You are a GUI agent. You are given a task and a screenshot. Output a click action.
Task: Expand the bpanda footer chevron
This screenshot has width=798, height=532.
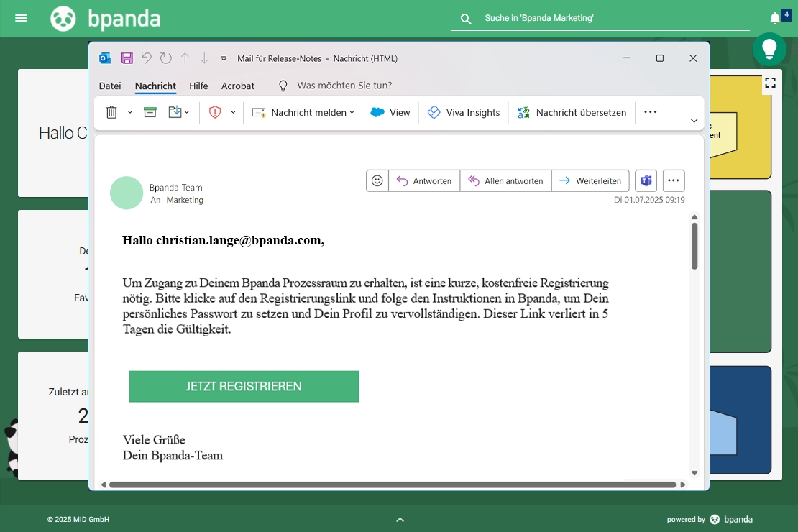(400, 520)
